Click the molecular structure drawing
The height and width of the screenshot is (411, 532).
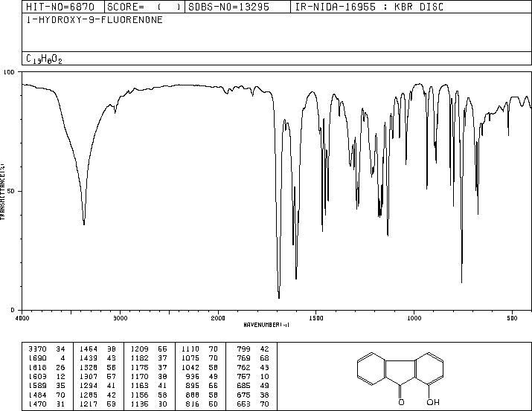click(400, 378)
